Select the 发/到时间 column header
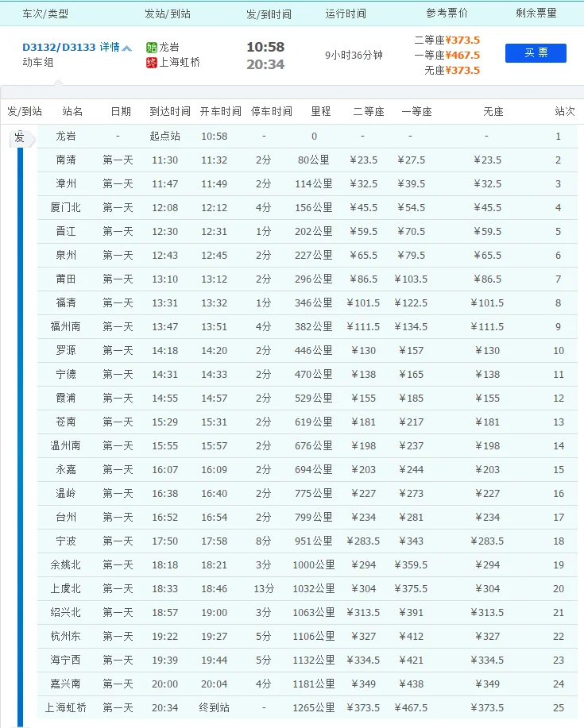584x728 pixels. point(269,14)
